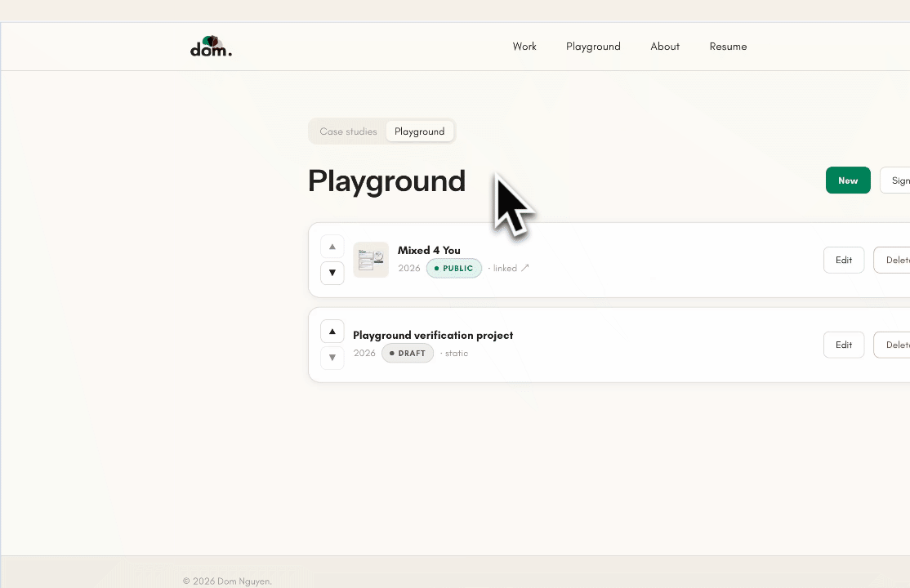Select the Playground segmented tab
Viewport: 910px width, 588px height.
click(x=420, y=131)
